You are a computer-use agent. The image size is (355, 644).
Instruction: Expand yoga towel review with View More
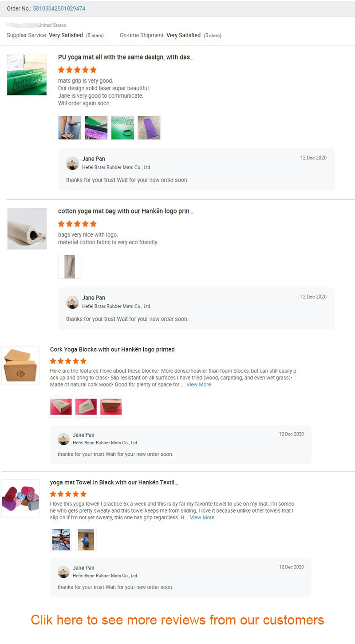202,518
